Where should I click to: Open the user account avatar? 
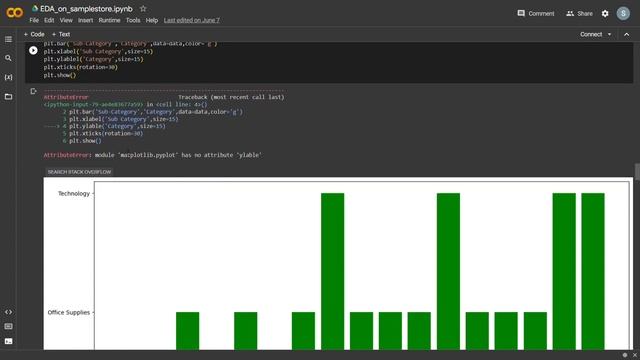[x=623, y=13]
